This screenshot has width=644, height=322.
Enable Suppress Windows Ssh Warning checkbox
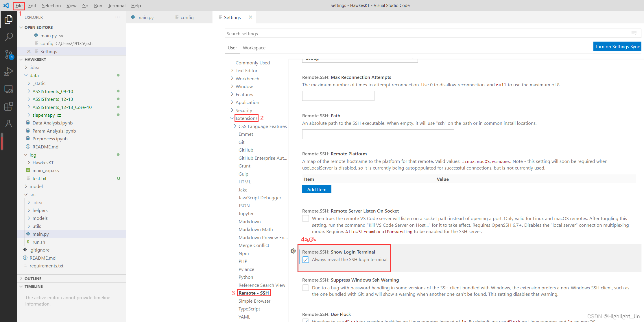click(x=305, y=288)
